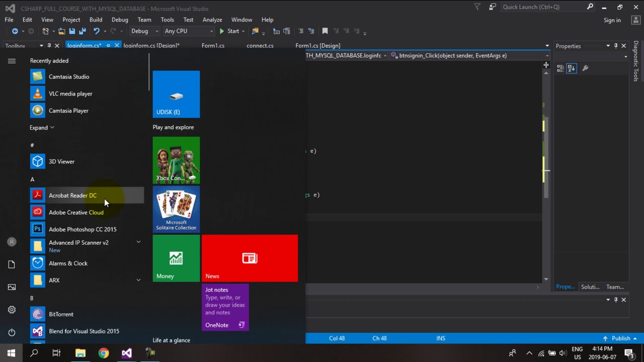The width and height of the screenshot is (644, 362).
Task: Open Adobe Photoshop CC 2015
Action: 87,229
